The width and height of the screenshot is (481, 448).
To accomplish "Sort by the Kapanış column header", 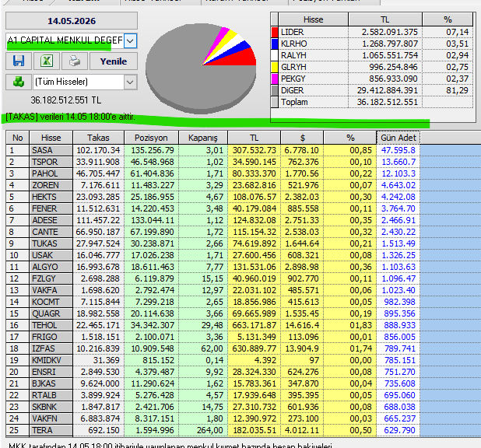I will tap(203, 138).
